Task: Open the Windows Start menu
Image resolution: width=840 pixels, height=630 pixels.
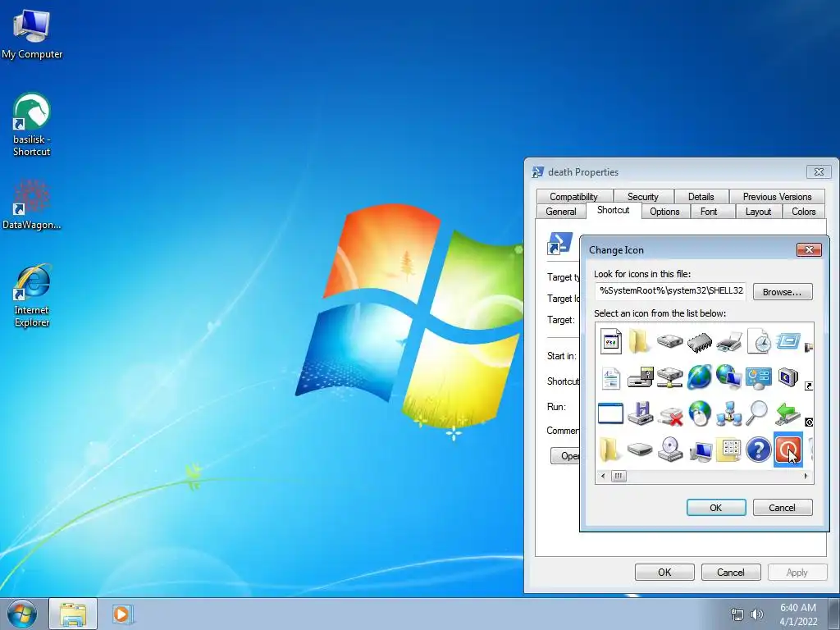Action: [x=22, y=614]
